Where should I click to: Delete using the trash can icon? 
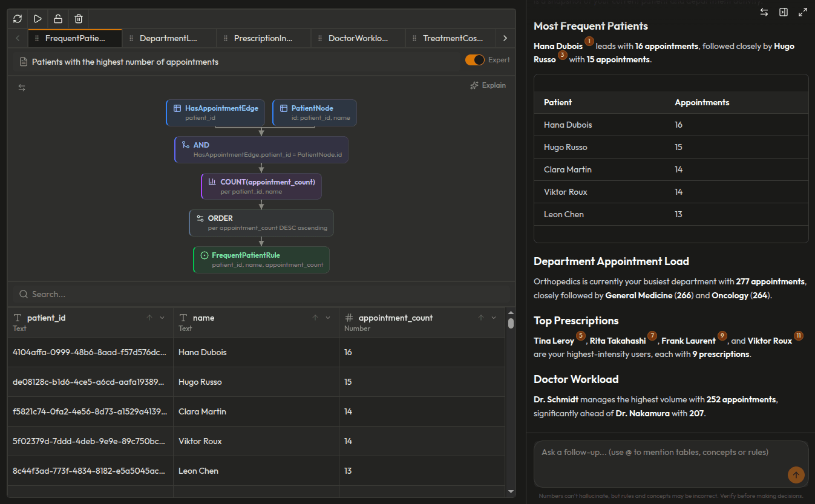(79, 19)
